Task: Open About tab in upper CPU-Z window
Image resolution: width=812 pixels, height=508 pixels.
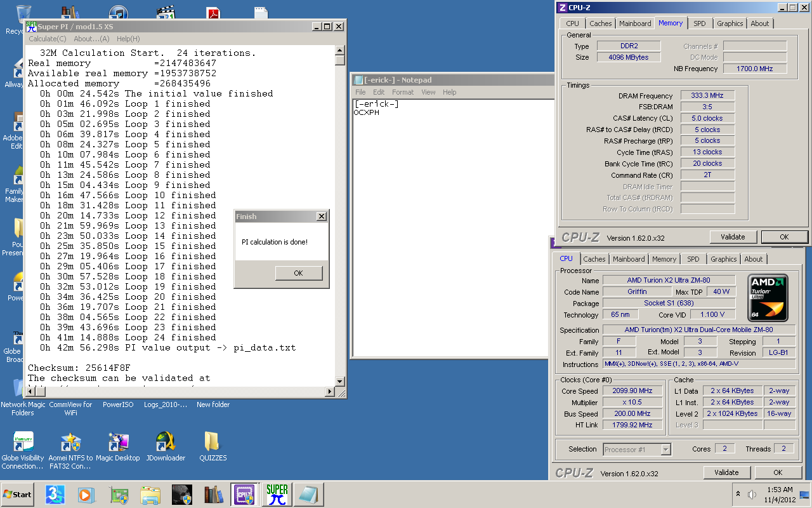Action: point(760,23)
